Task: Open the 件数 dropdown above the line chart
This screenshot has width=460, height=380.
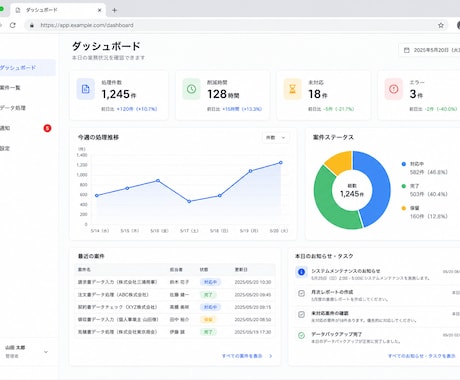Action: click(275, 137)
